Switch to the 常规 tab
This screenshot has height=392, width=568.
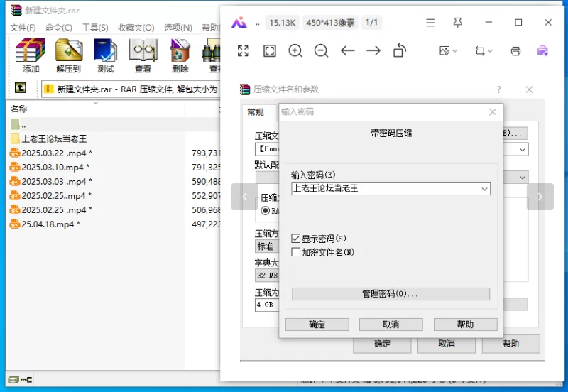click(255, 112)
